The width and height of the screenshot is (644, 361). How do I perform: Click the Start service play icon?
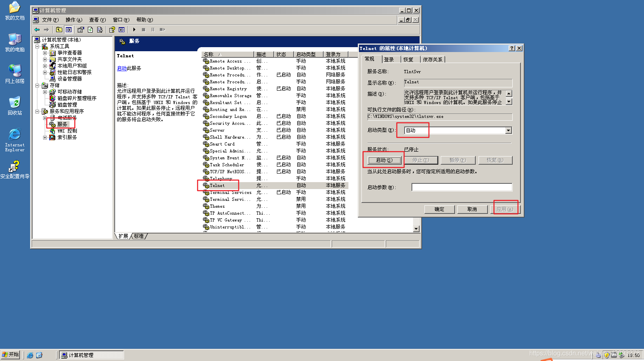[134, 30]
